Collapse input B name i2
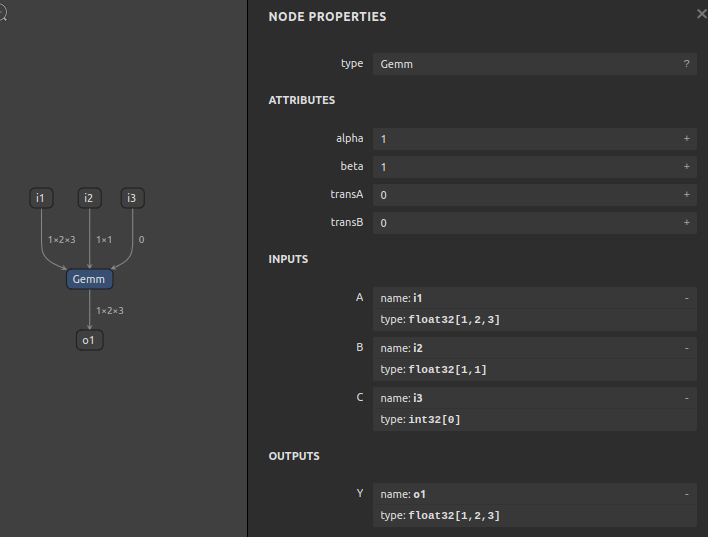Screen dimensions: 708x537 point(686,348)
